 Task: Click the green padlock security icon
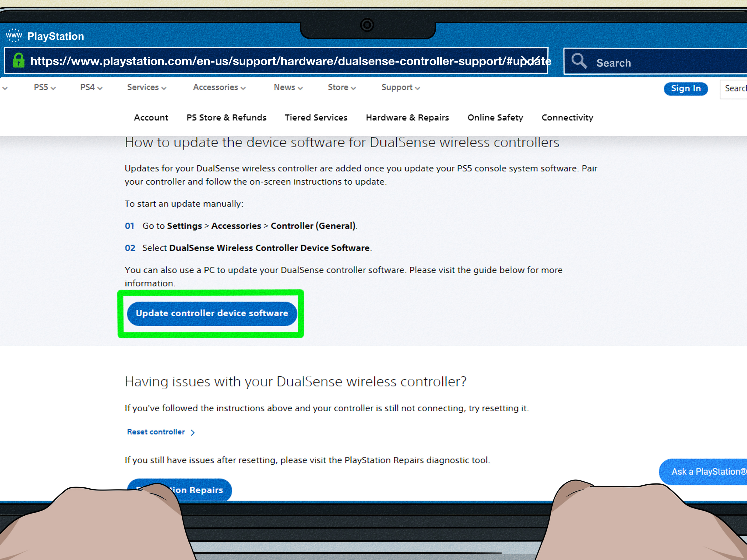(19, 61)
